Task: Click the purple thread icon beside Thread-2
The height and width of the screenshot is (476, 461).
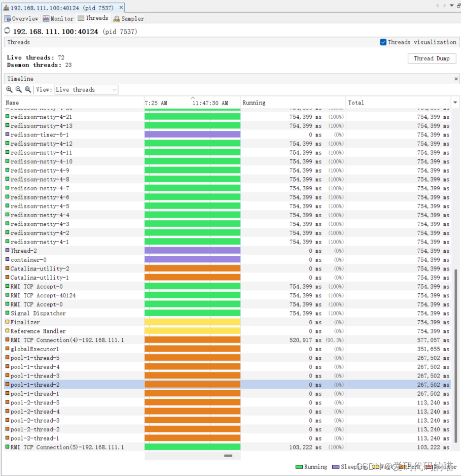Action: [6, 251]
